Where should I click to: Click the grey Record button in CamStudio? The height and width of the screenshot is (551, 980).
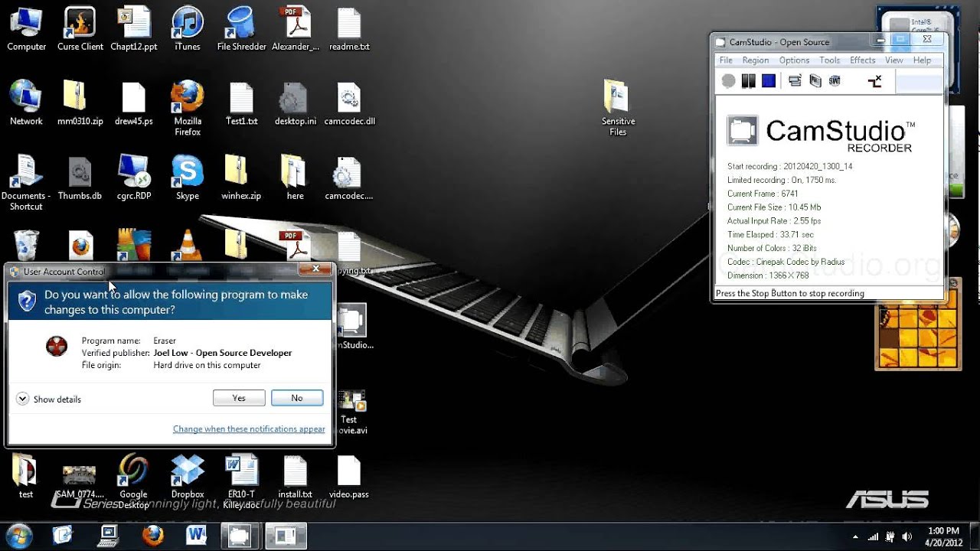729,81
